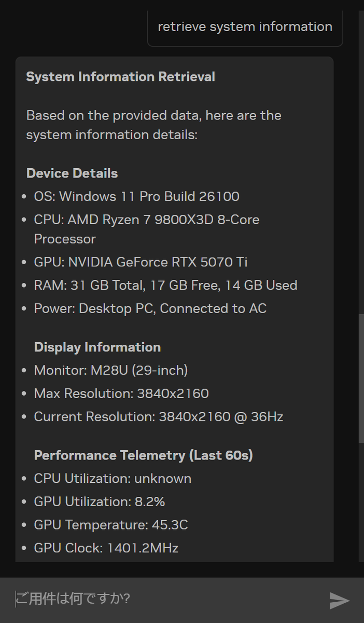Click the GPU Temperature 45.3C entry
This screenshot has height=623, width=364.
[111, 525]
